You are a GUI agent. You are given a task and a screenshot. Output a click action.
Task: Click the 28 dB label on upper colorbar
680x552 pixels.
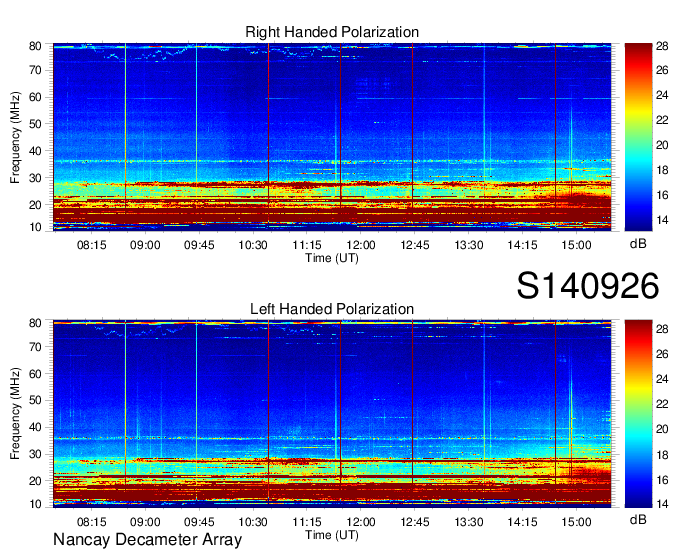tap(662, 46)
